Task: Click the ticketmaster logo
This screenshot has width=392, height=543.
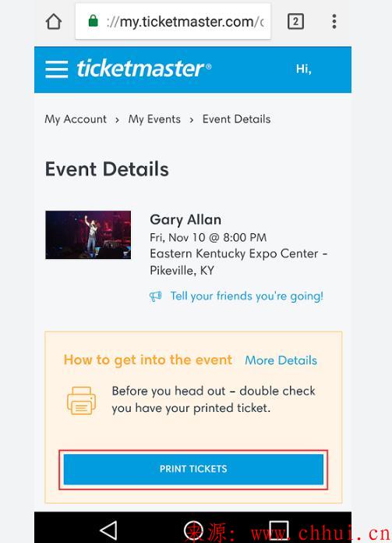Action: (x=143, y=69)
